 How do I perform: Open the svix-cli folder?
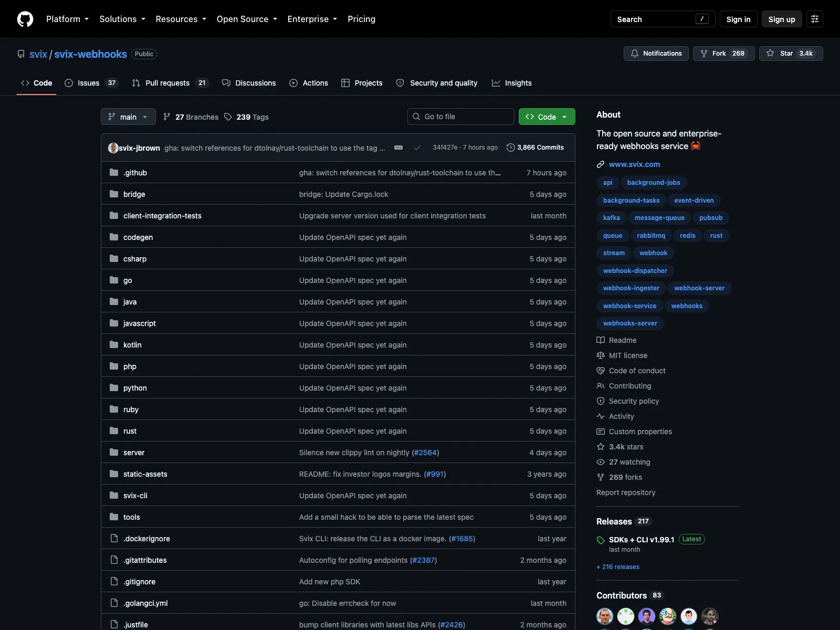(x=135, y=496)
